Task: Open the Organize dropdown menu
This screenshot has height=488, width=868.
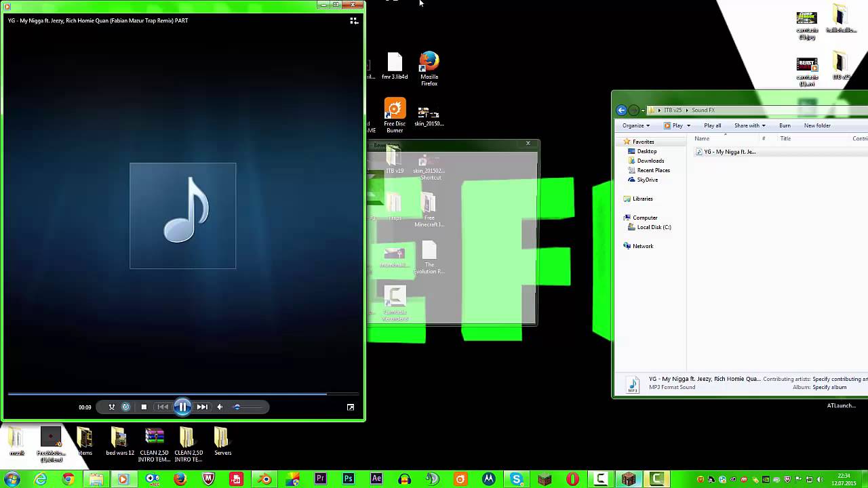Action: click(636, 125)
